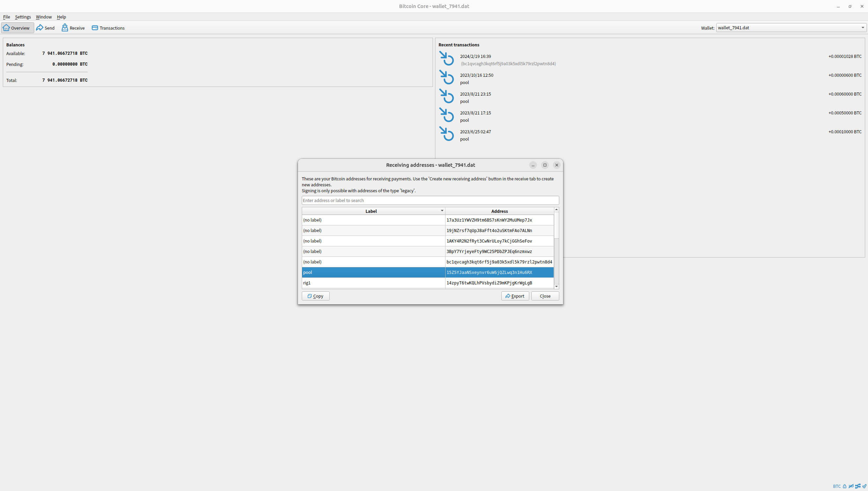Expand the Wallet selector dropdown
Image resolution: width=868 pixels, height=491 pixels.
click(x=791, y=28)
